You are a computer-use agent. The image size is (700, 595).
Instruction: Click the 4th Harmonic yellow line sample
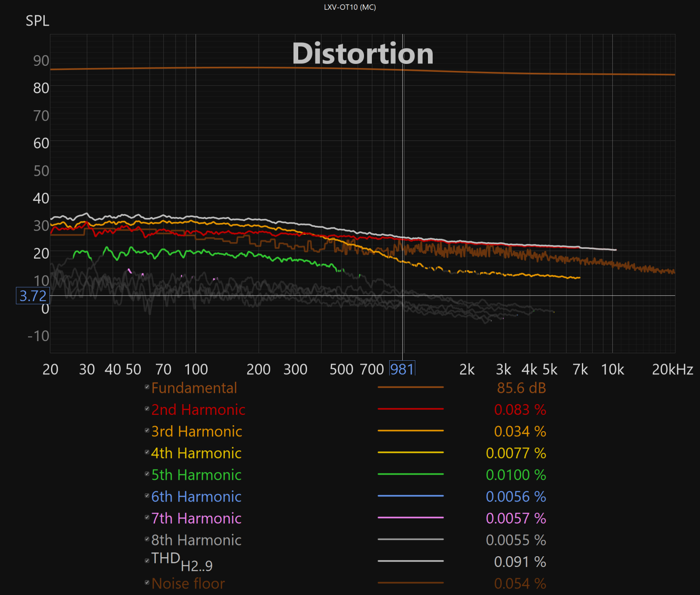tap(411, 452)
